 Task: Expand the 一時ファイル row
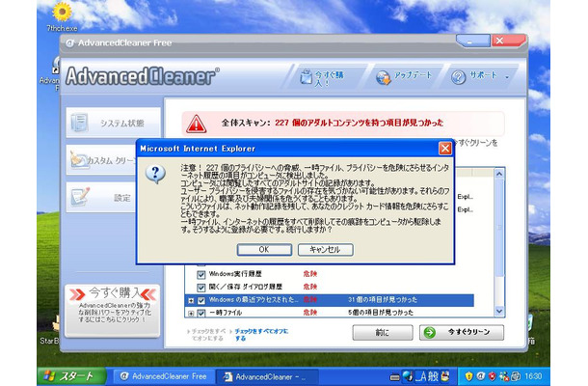[x=191, y=314]
